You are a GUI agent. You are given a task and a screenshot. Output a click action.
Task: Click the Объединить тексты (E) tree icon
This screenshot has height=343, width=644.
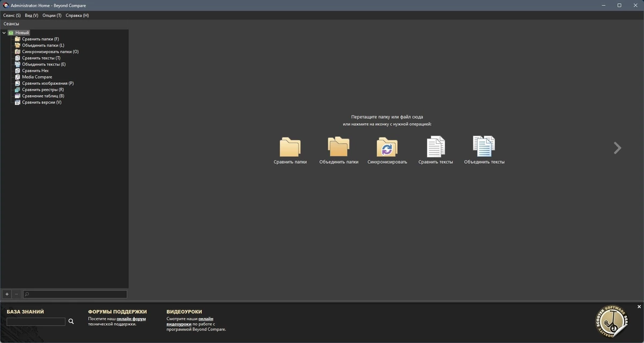click(18, 64)
